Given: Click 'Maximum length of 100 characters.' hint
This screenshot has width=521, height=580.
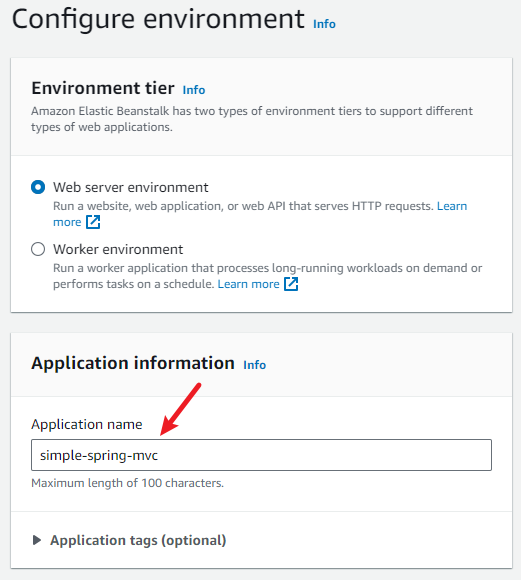Looking at the screenshot, I should tap(128, 483).
